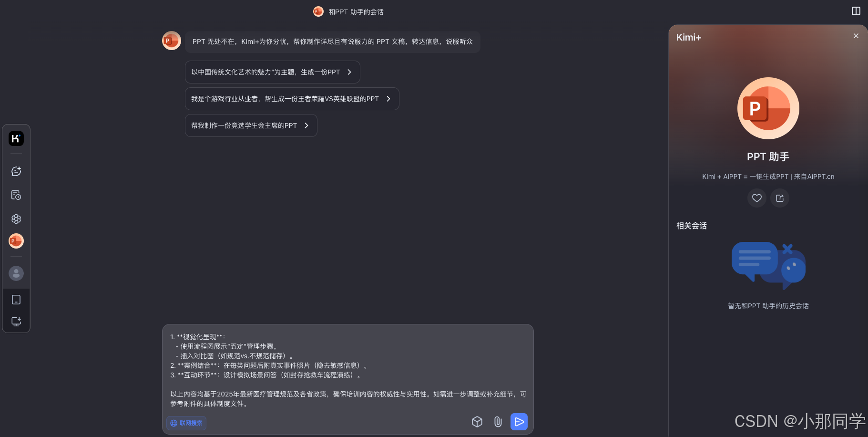Click the Kimi logo in the sidebar
The height and width of the screenshot is (437, 868).
16,138
